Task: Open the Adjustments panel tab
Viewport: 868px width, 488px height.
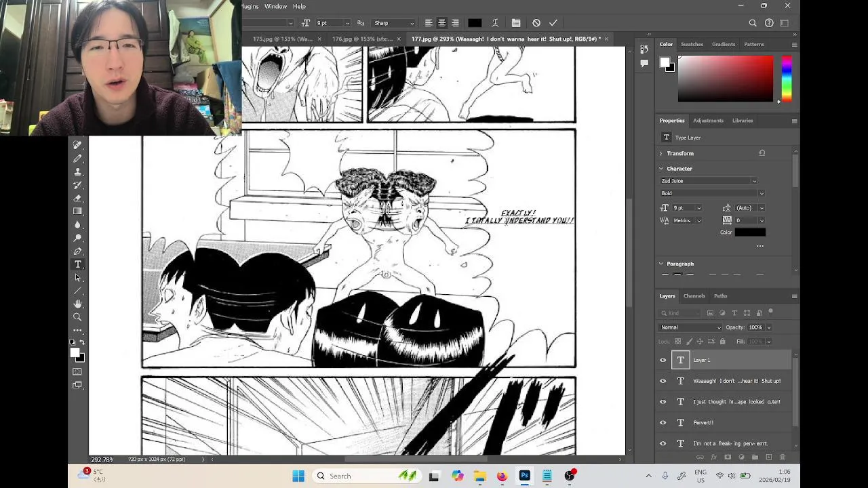Action: pos(708,121)
